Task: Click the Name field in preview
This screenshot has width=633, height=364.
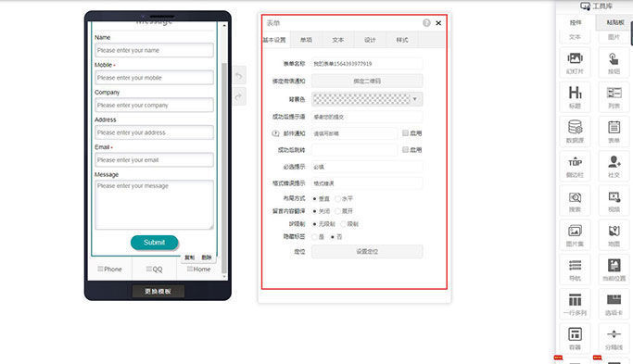Action: [x=154, y=50]
